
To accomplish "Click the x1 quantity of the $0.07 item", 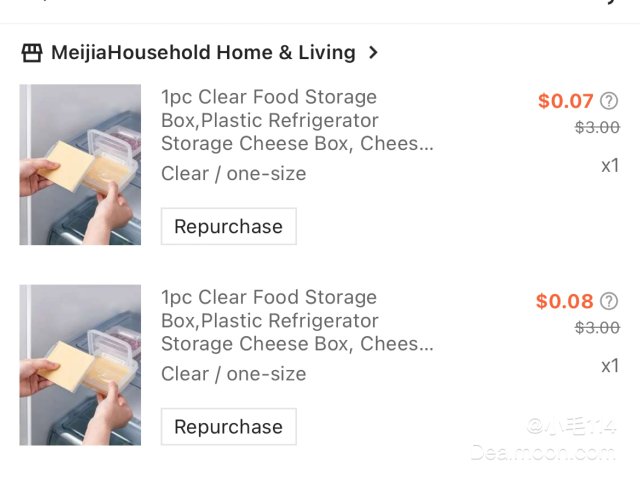I will pyautogui.click(x=610, y=166).
